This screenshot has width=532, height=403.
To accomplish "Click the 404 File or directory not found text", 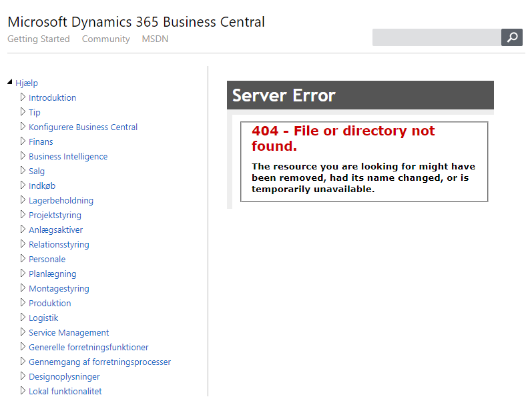I will point(343,138).
